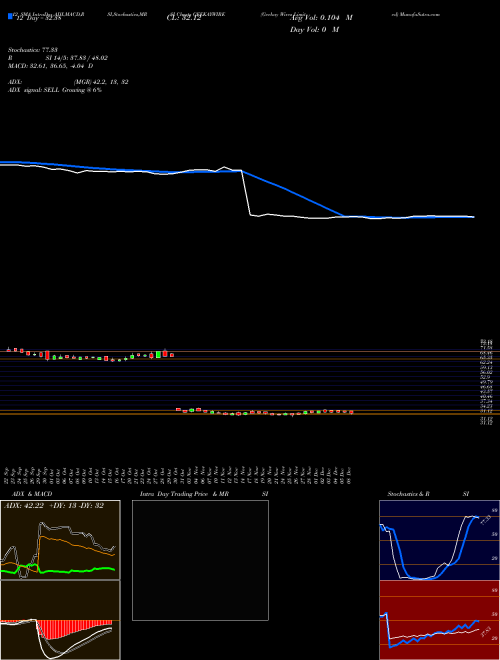500x660 pixels.
Task: Click the blue SMA line on its downward slope
Action: coord(295,194)
